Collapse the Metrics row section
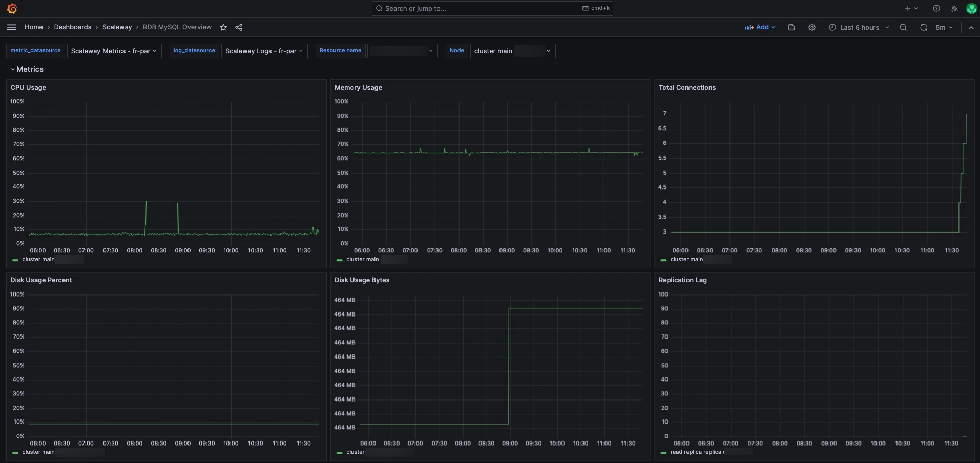980x463 pixels. [x=29, y=69]
